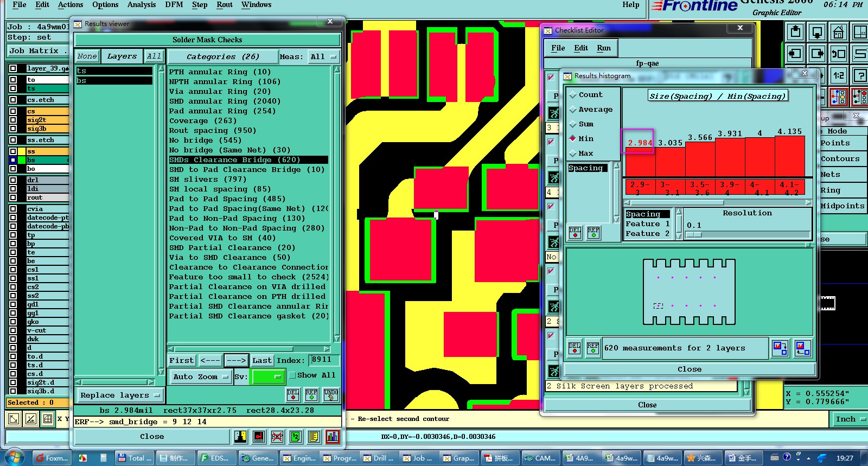This screenshot has height=466, width=868.
Task: Click the crossed-out REF icon
Action: click(x=277, y=437)
